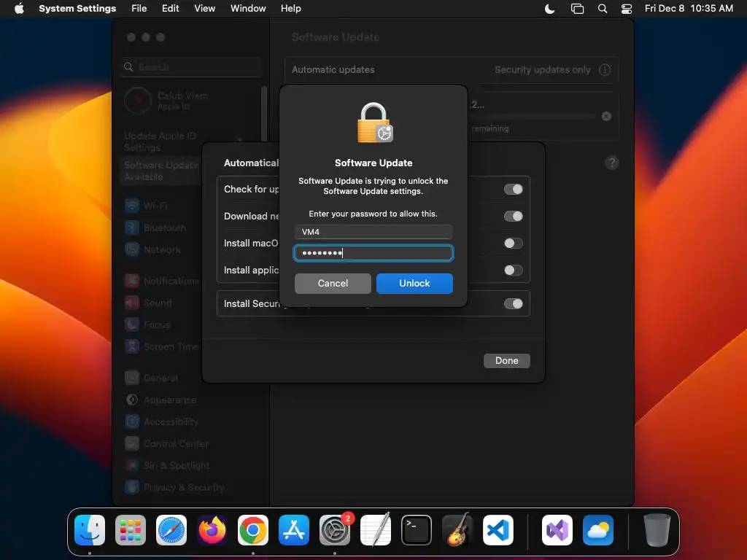Cancel the update download with the x icon
The width and height of the screenshot is (747, 560).
pyautogui.click(x=606, y=116)
